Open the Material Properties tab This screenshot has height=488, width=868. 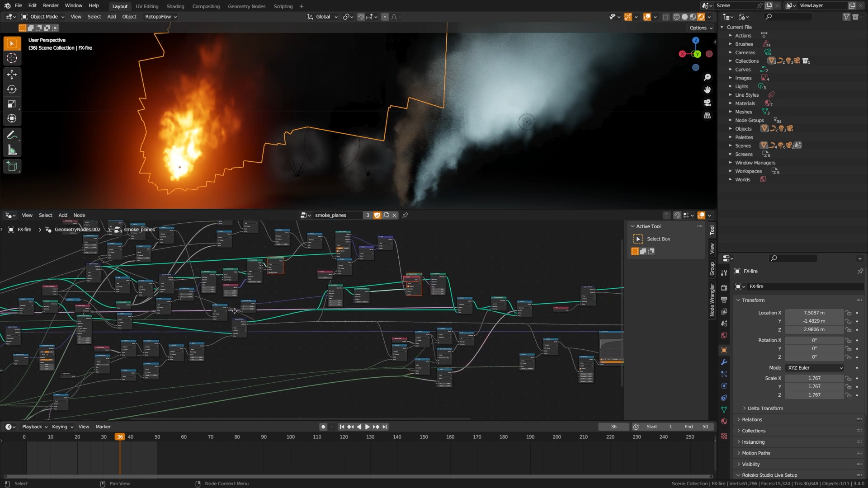click(724, 421)
